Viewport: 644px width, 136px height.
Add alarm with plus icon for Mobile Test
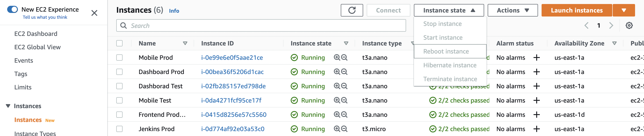tap(536, 100)
